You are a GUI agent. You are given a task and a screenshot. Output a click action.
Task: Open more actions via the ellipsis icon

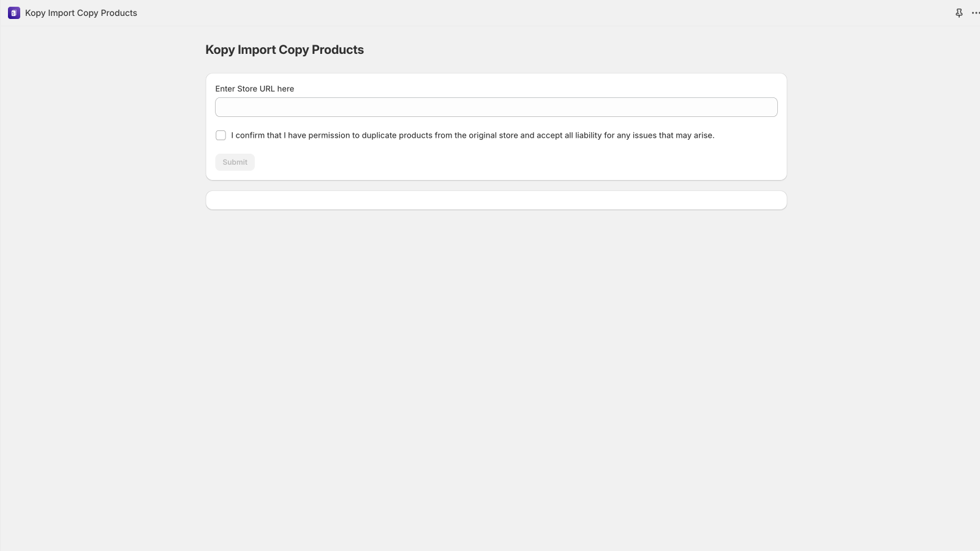pyautogui.click(x=976, y=12)
